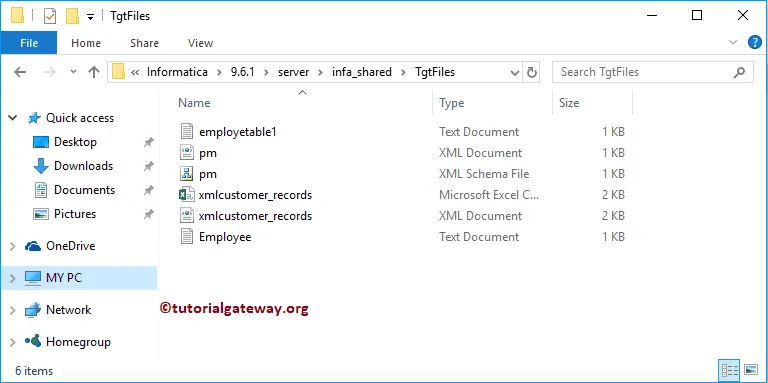Select Homegroup in navigation pane
This screenshot has width=768, height=383.
[78, 342]
